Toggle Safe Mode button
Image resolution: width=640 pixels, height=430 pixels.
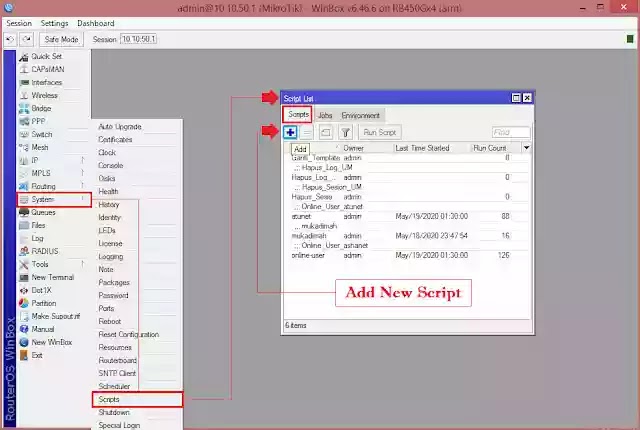(61, 39)
